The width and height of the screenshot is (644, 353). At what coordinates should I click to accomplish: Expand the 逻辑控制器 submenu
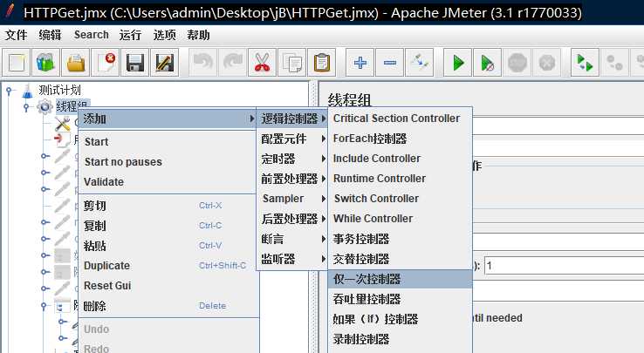pos(292,119)
